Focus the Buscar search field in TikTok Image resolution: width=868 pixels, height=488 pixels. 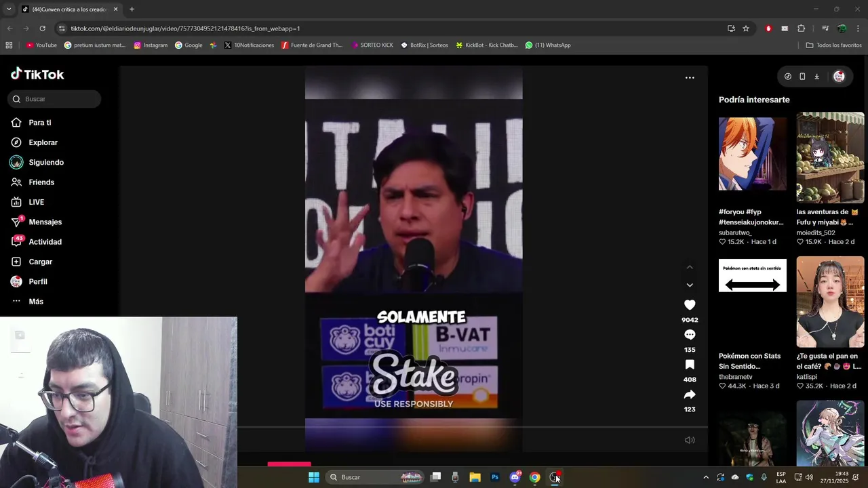coord(55,99)
